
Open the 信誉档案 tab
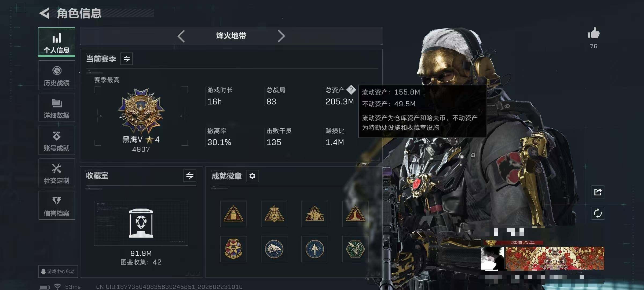57,205
